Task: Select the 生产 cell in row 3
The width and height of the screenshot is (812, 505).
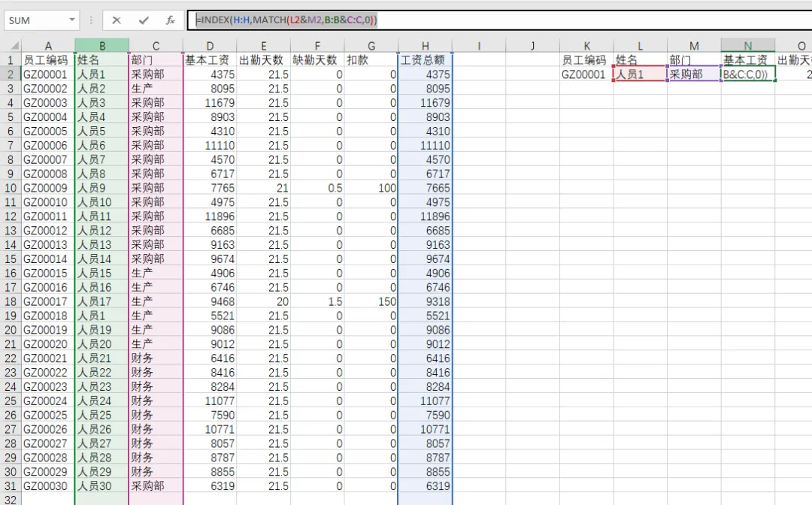Action: 156,89
